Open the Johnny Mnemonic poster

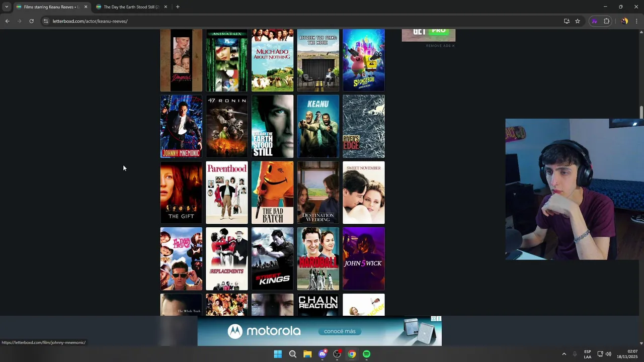(181, 126)
